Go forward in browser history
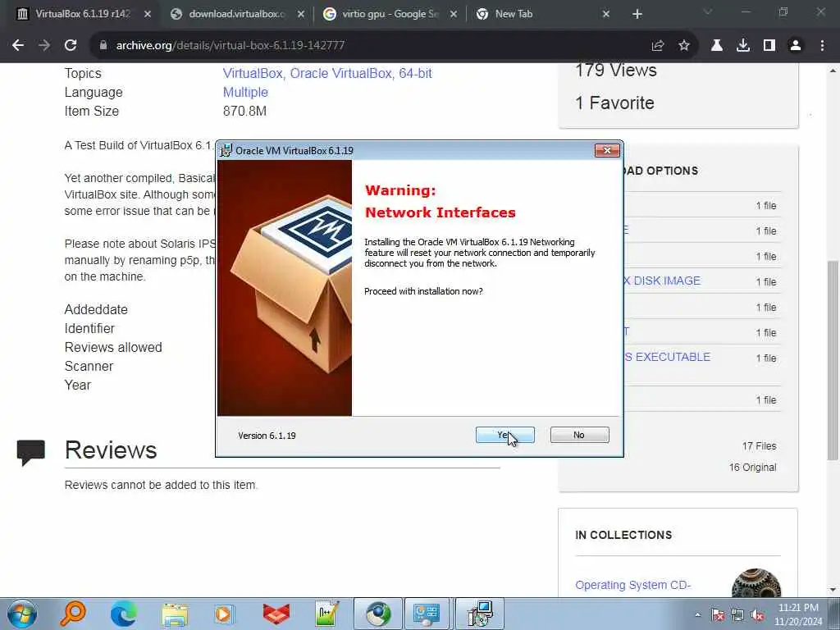Viewport: 840px width, 630px height. point(44,46)
